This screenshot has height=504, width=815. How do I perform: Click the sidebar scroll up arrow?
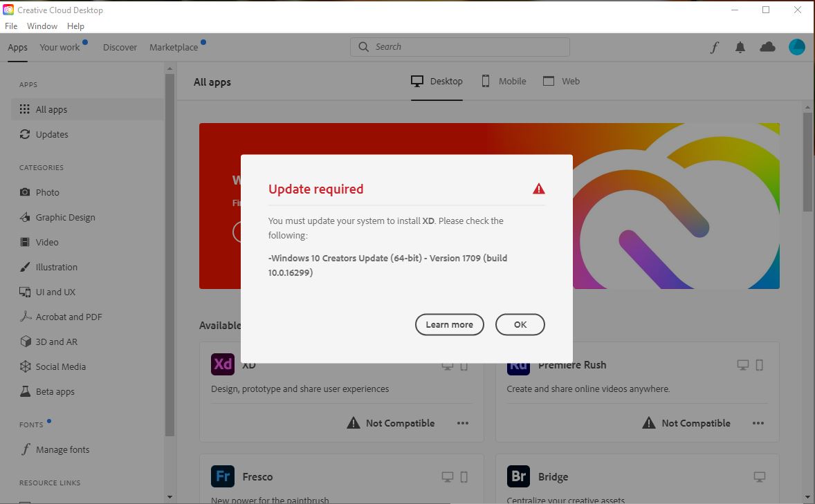pyautogui.click(x=170, y=68)
